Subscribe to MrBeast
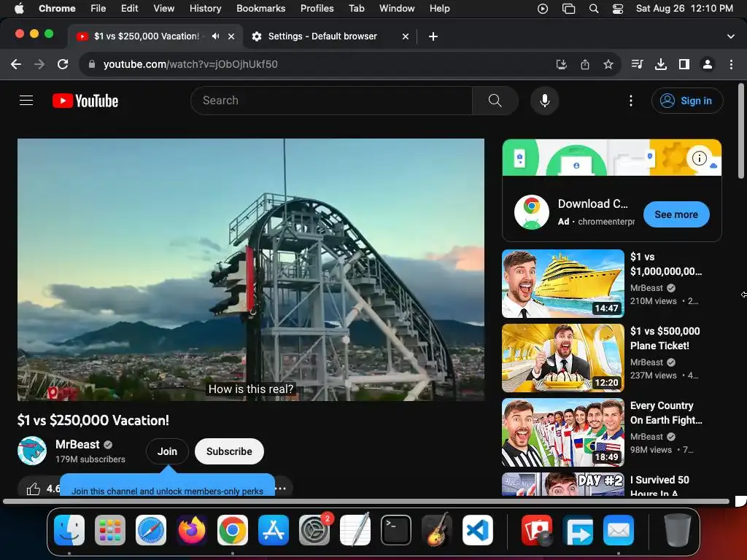Screen dimensions: 747x560 229,451
